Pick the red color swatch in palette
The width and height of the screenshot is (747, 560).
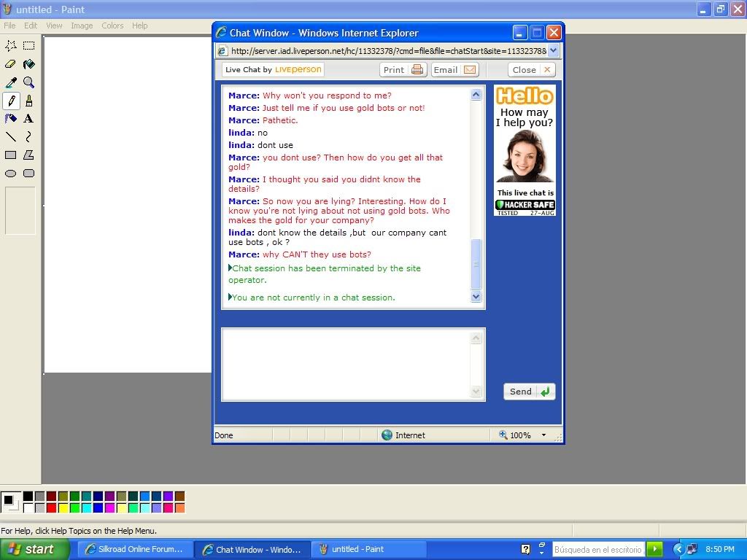51,507
